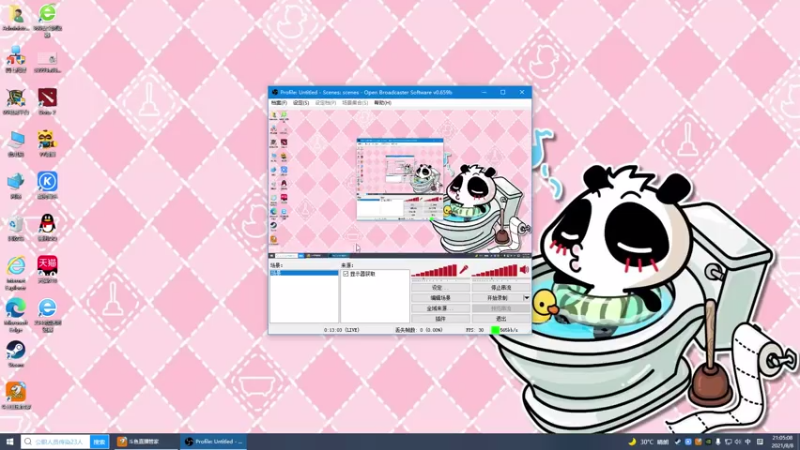Click the 中 input method tray indicator
The width and height of the screenshot is (800, 450).
(x=748, y=442)
